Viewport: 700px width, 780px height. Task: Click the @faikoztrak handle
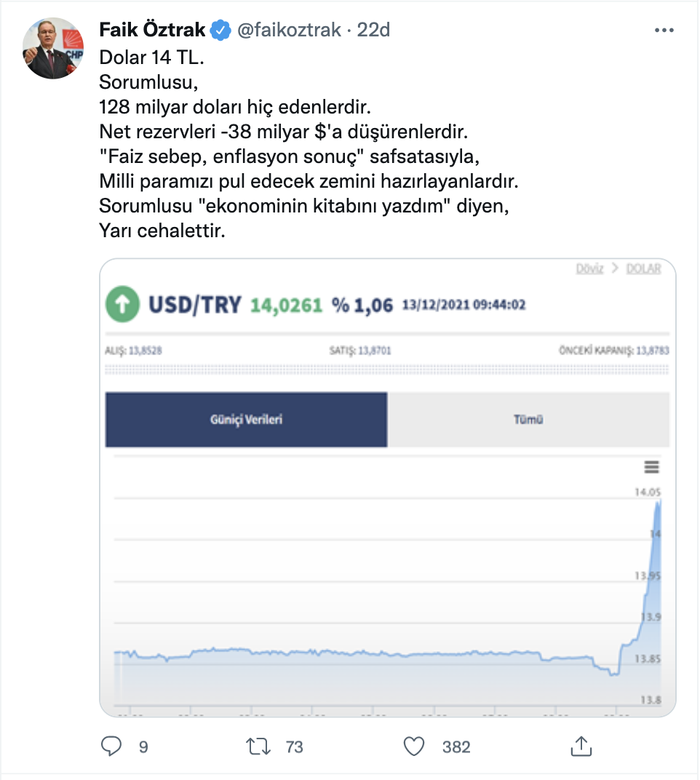click(x=289, y=30)
